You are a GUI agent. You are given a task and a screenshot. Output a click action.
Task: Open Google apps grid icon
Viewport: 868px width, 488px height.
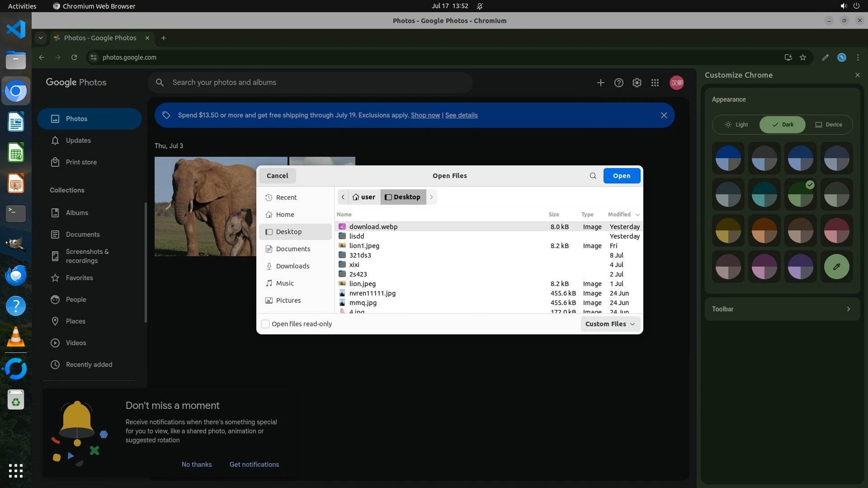(655, 83)
